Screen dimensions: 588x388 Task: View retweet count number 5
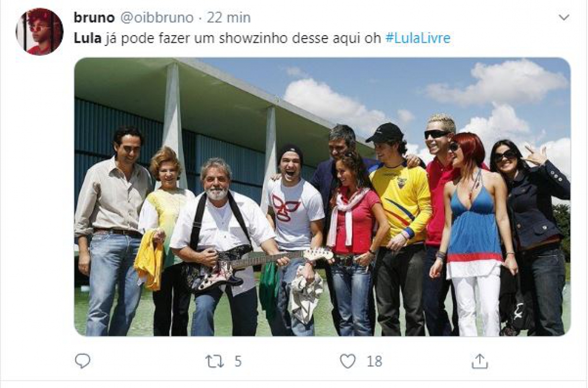[238, 361]
